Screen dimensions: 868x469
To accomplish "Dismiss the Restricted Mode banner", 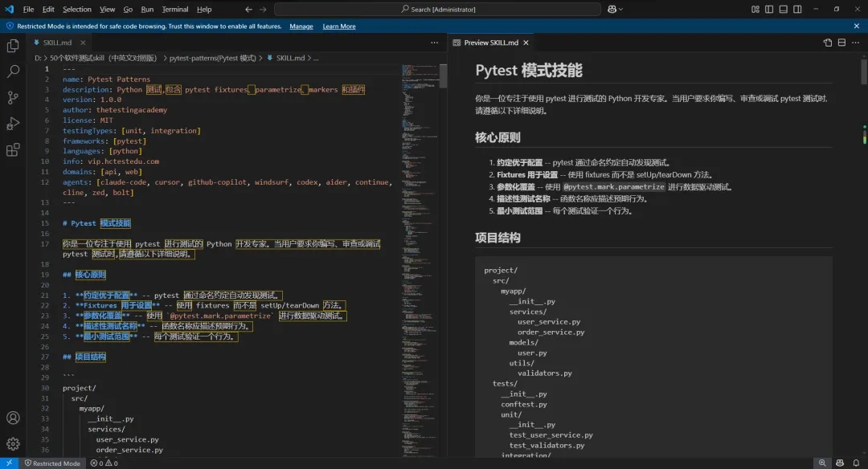I will click(x=857, y=26).
